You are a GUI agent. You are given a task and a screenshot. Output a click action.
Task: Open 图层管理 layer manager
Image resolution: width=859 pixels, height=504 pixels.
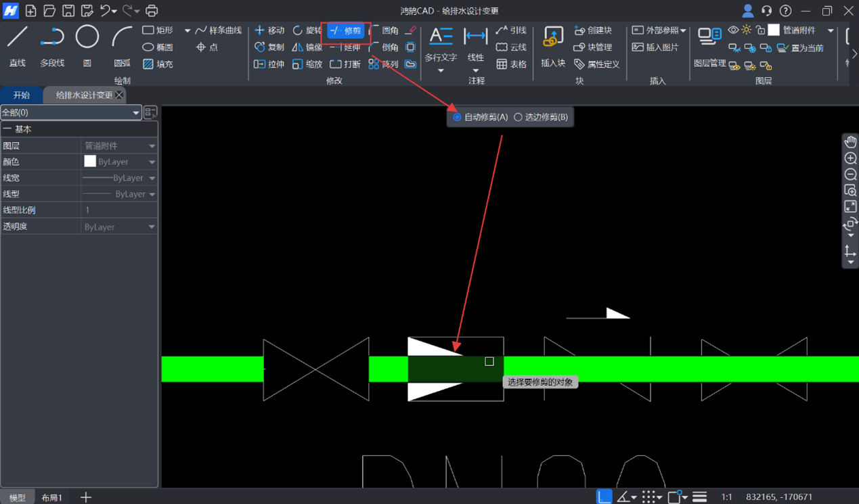[709, 46]
